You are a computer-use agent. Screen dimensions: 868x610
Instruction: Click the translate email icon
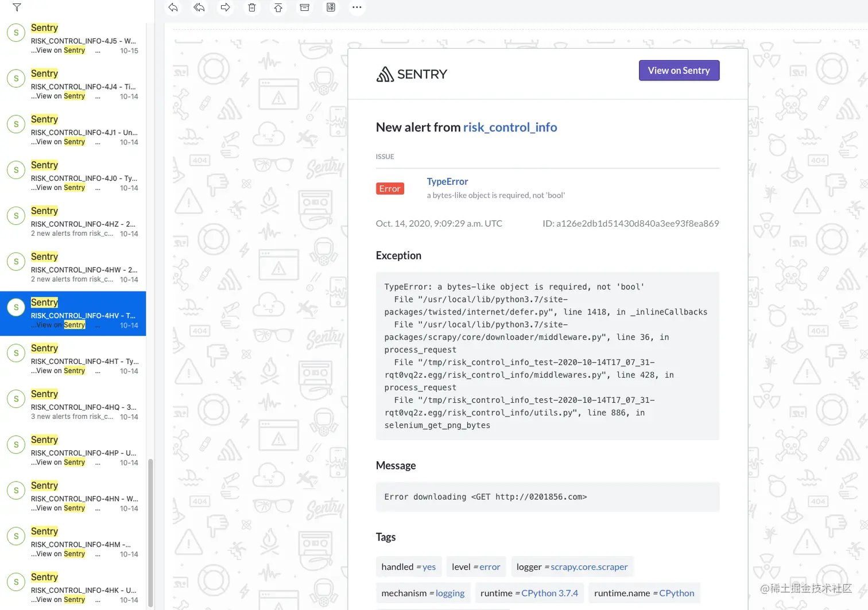coord(331,7)
